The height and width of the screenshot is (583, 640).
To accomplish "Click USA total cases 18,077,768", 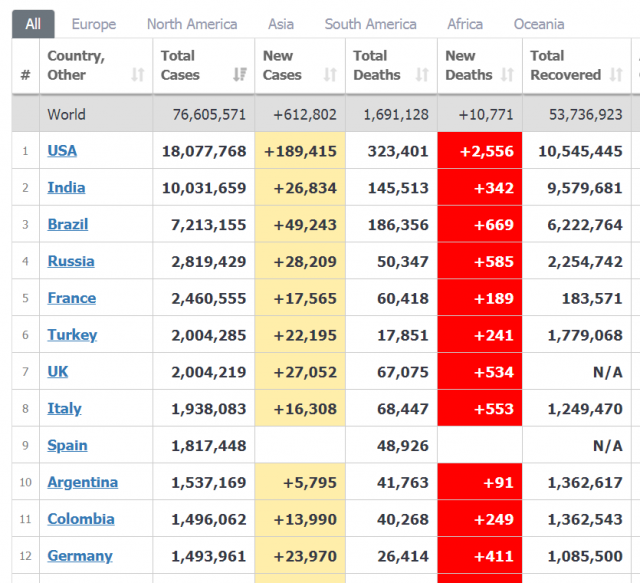I will click(x=204, y=151).
